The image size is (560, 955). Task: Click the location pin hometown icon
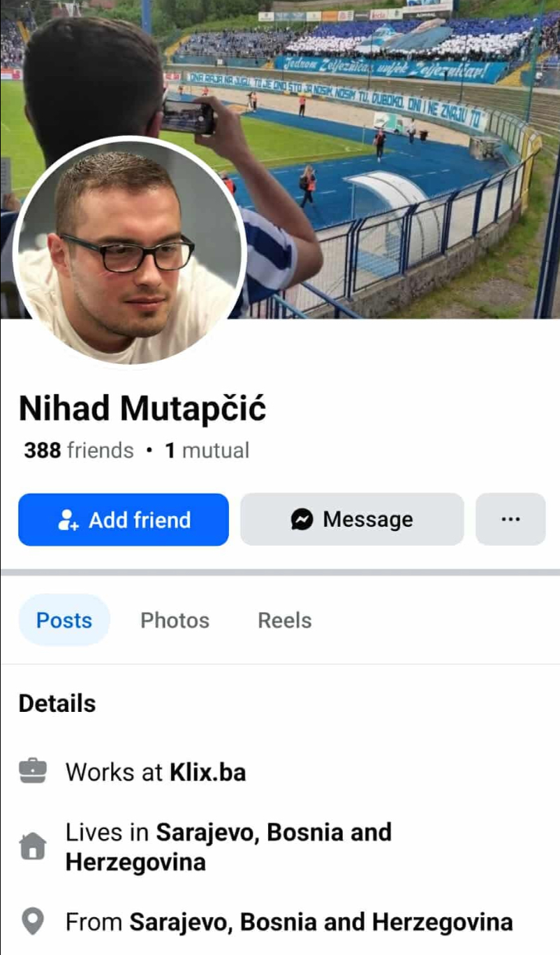(x=33, y=922)
